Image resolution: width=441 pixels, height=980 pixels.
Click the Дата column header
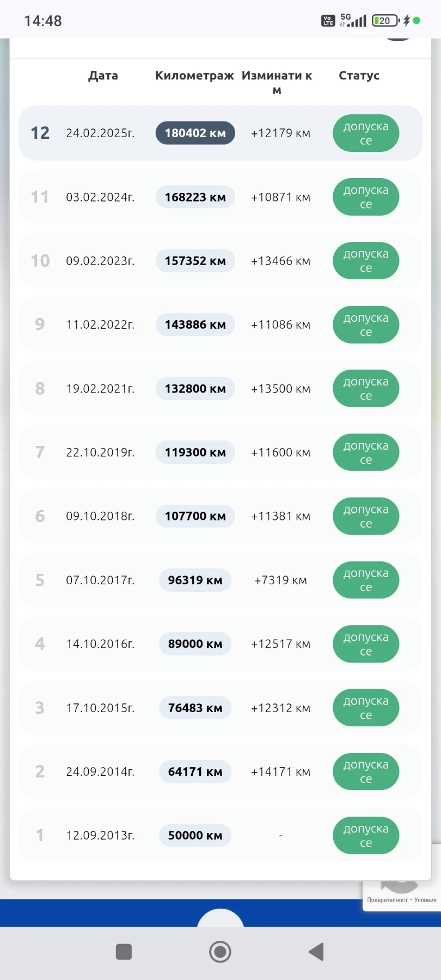(103, 76)
